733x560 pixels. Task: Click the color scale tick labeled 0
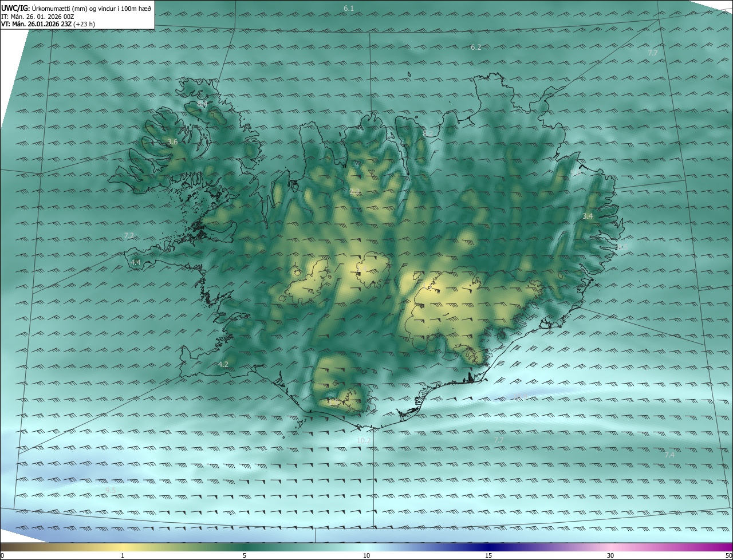point(2,555)
